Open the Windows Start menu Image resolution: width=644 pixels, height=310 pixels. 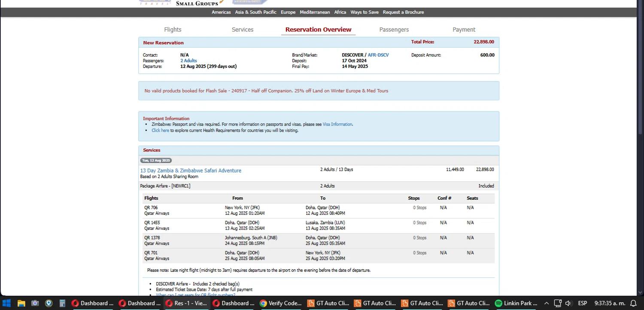[x=6, y=303]
